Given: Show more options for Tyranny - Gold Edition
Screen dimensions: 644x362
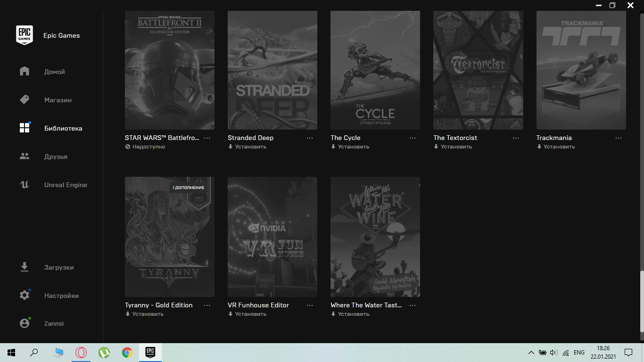Looking at the screenshot, I should (207, 305).
